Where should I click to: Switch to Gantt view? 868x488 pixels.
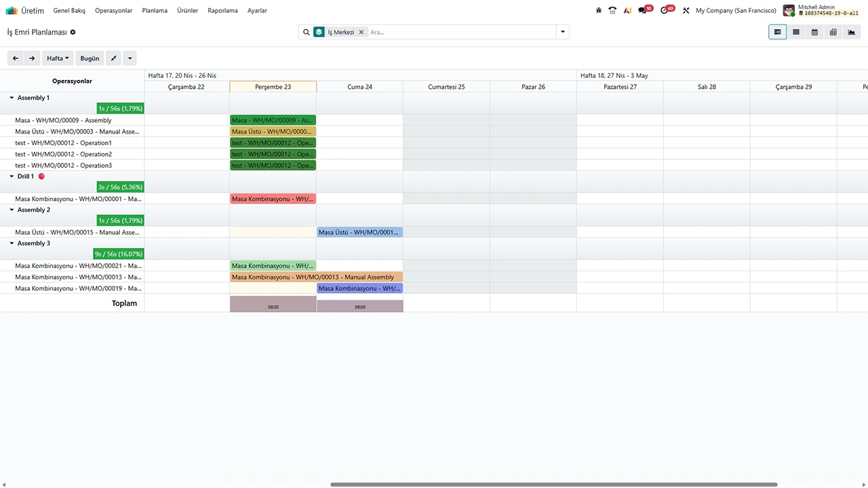pyautogui.click(x=777, y=32)
